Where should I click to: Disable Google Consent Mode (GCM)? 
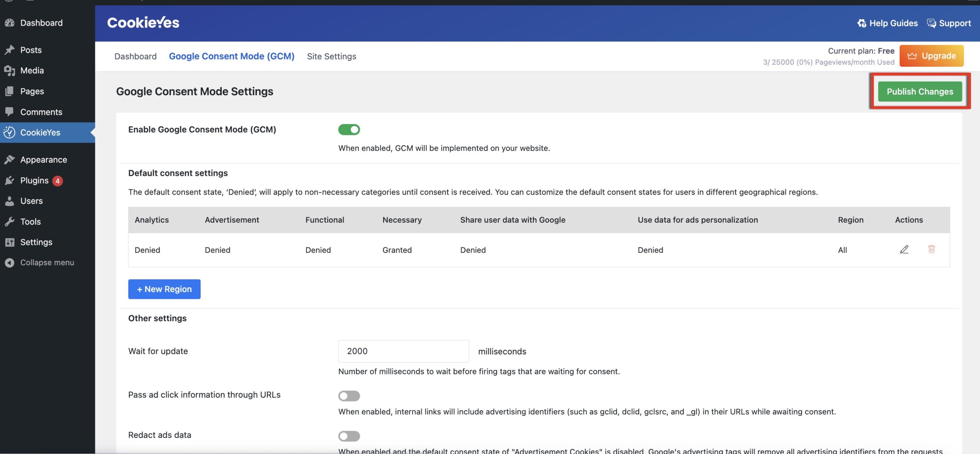(349, 129)
